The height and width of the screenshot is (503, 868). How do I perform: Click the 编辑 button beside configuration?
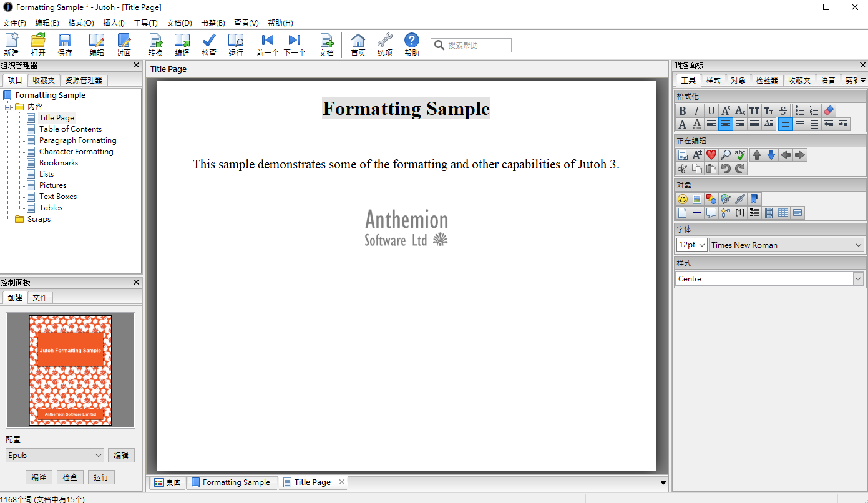click(x=121, y=456)
